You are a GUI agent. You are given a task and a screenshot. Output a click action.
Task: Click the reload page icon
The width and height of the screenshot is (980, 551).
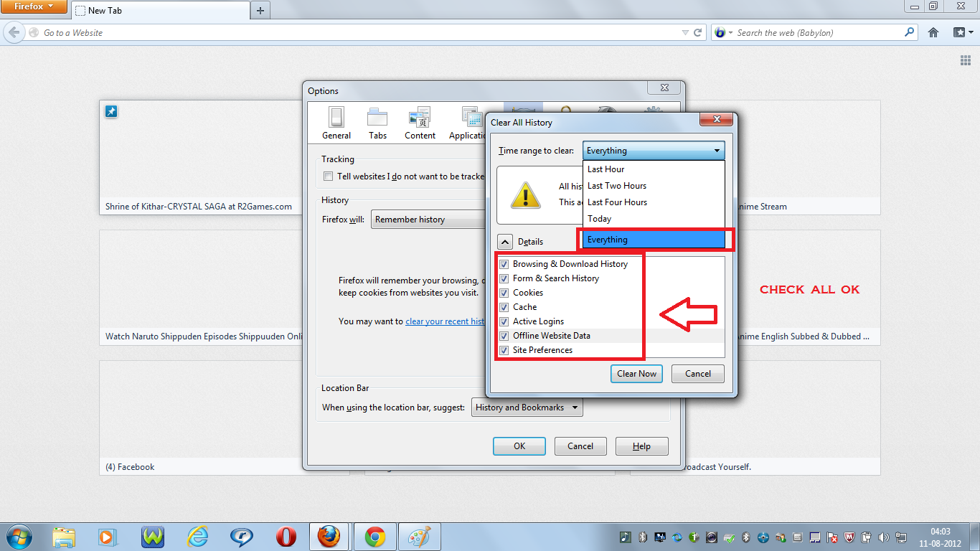coord(697,32)
